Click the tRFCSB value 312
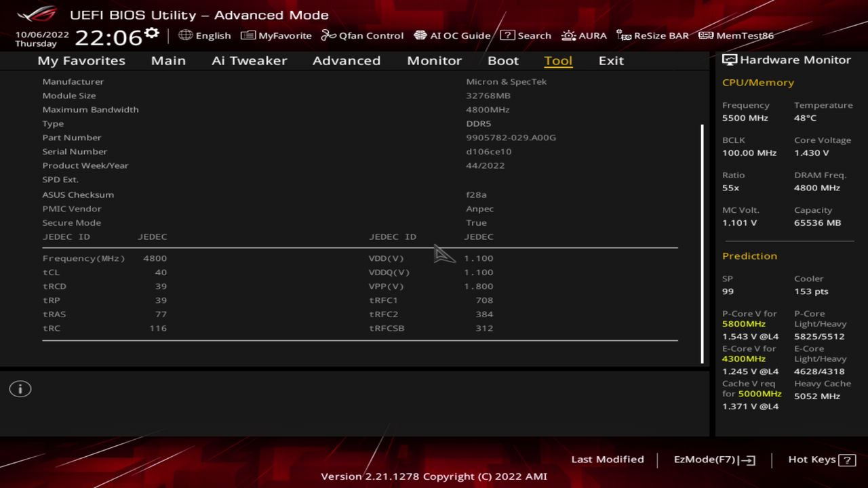Viewport: 868px width, 488px height. point(484,328)
